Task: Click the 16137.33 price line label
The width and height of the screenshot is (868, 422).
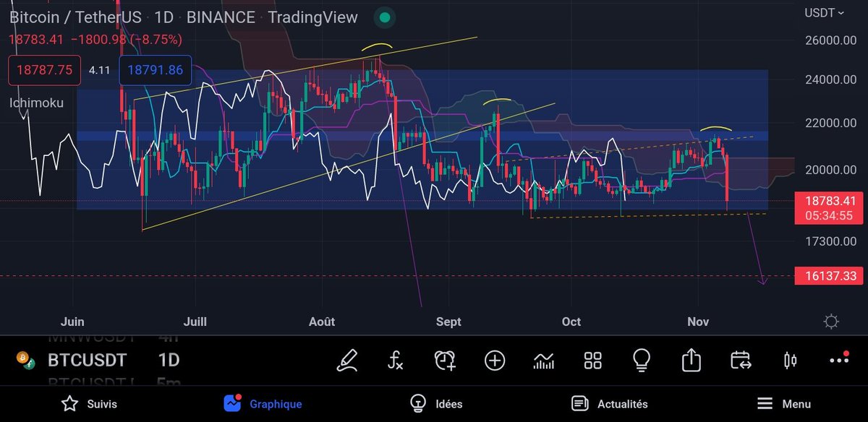Action: point(829,276)
